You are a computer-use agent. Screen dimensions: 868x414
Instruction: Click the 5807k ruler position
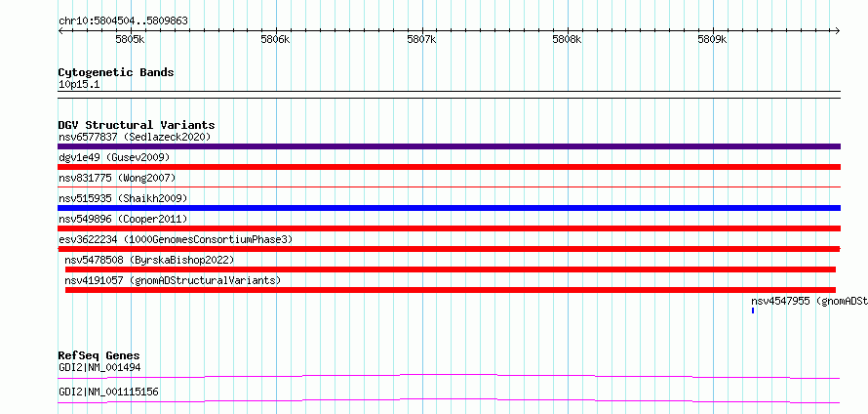coord(422,39)
